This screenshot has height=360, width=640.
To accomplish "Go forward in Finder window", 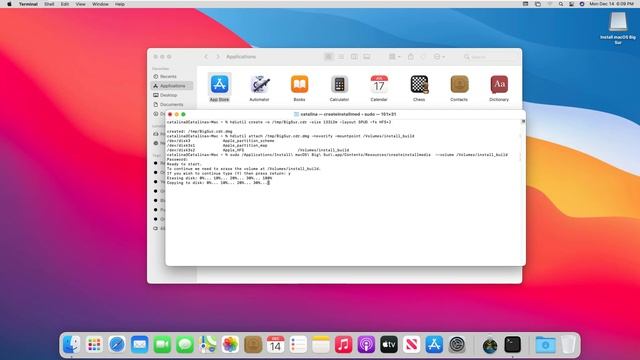I will pos(218,57).
